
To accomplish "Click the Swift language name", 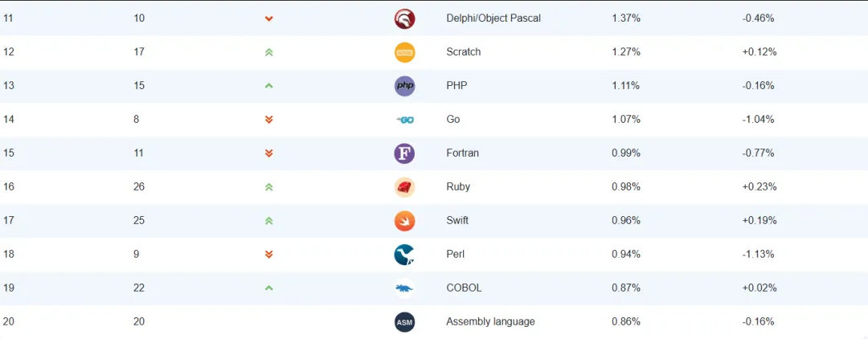I will pyautogui.click(x=457, y=221).
